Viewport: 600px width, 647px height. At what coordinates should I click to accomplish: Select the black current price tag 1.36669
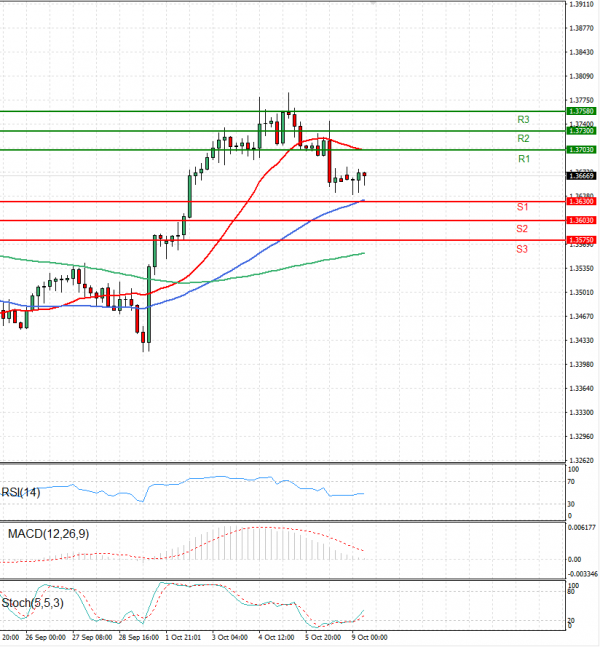(x=581, y=176)
